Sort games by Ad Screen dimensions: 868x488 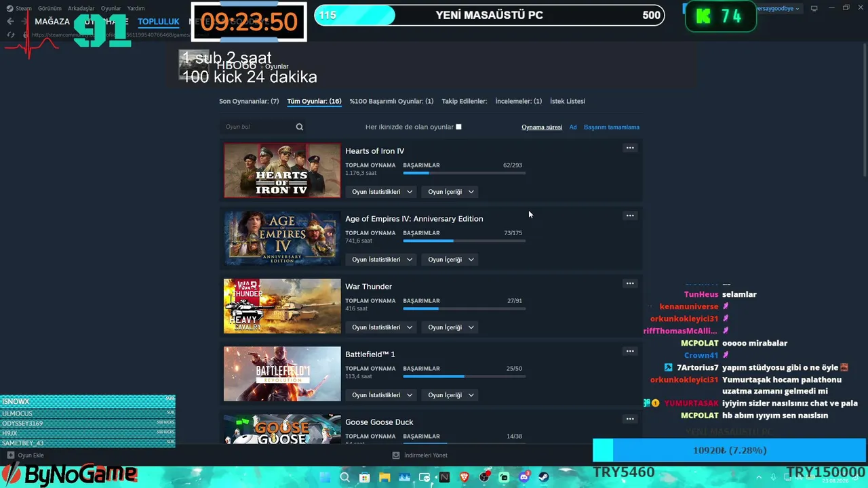(573, 127)
